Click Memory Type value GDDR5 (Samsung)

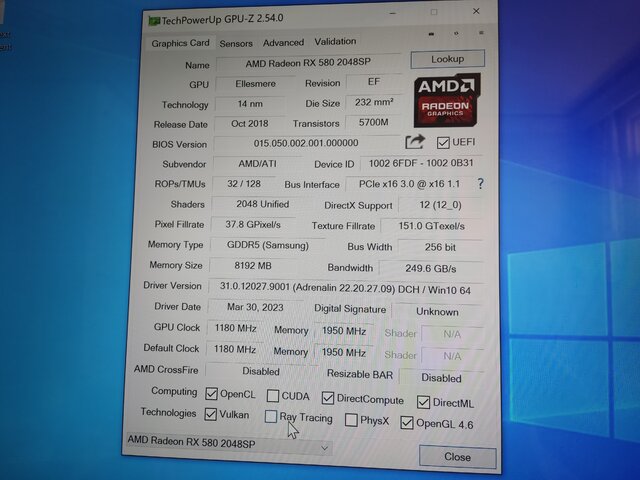(267, 245)
